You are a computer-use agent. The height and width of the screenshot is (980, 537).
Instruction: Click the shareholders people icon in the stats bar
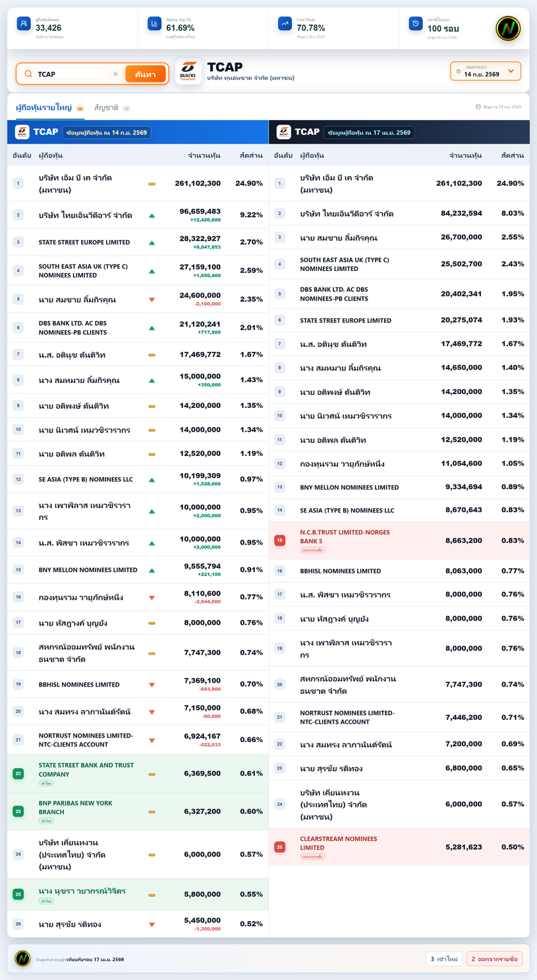[24, 24]
